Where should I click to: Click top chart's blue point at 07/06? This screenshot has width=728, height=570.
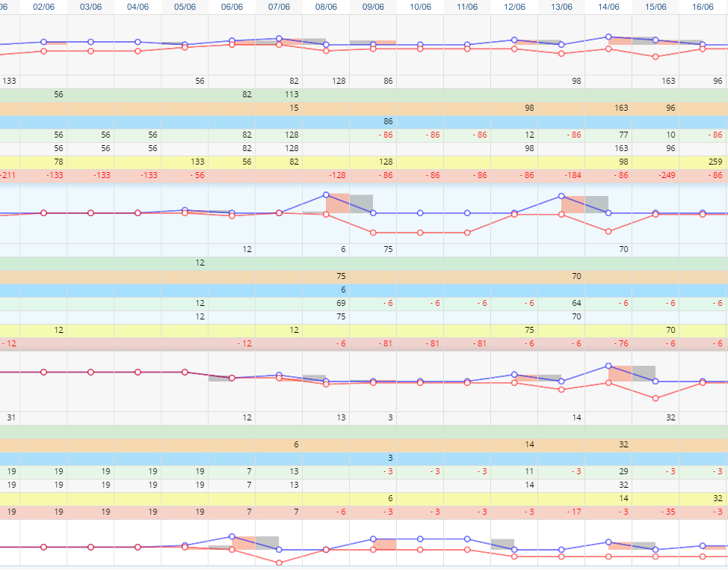(279, 39)
